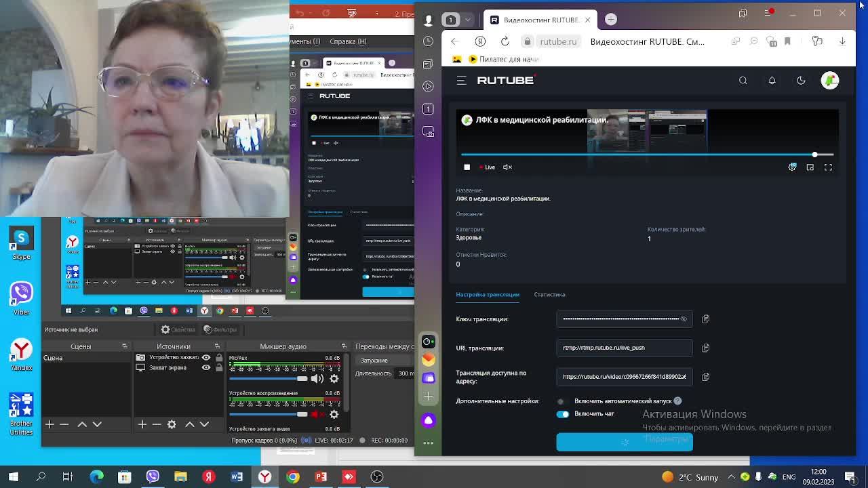Enable picture-in-picture in the player

point(810,167)
